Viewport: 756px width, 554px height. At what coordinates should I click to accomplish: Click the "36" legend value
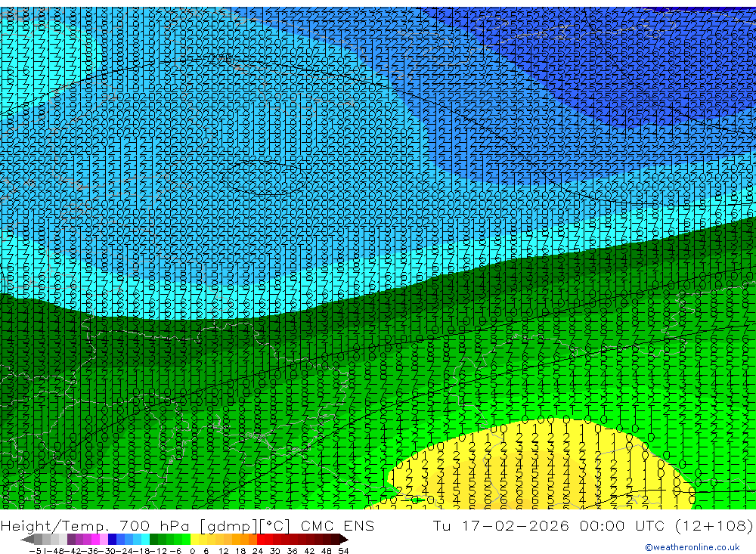pyautogui.click(x=292, y=551)
